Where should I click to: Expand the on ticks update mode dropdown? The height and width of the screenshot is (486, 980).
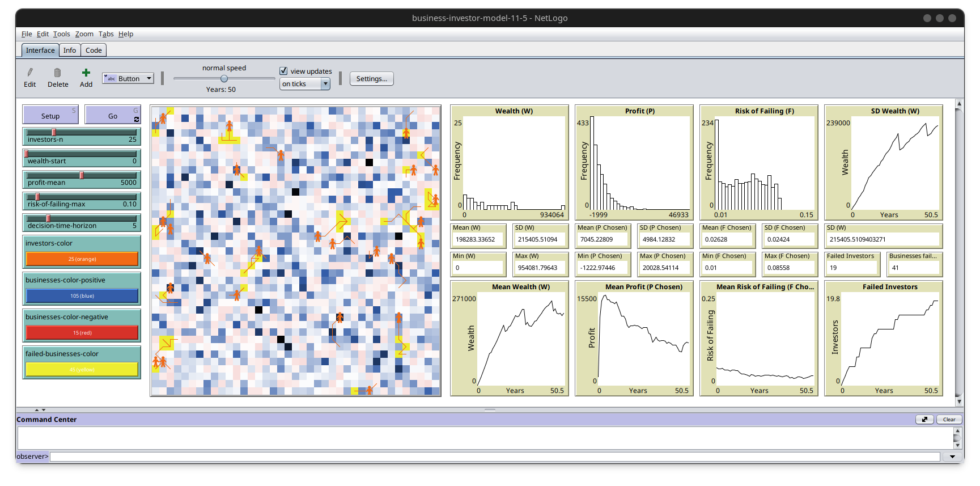coord(305,84)
